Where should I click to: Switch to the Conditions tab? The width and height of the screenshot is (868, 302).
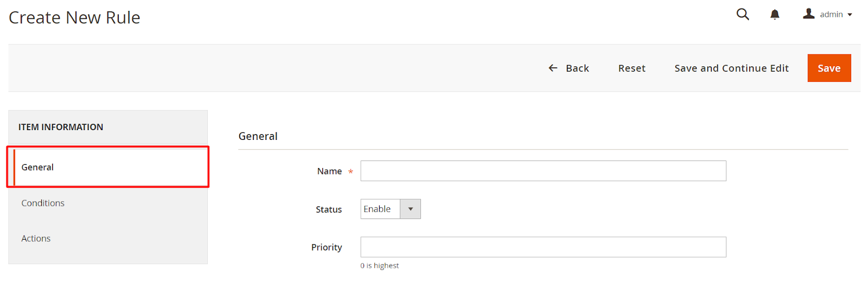pos(43,203)
